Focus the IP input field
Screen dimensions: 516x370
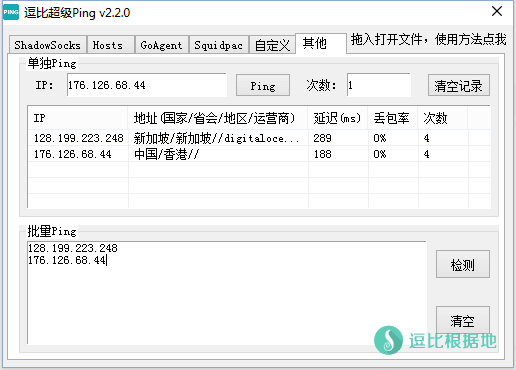(x=147, y=85)
